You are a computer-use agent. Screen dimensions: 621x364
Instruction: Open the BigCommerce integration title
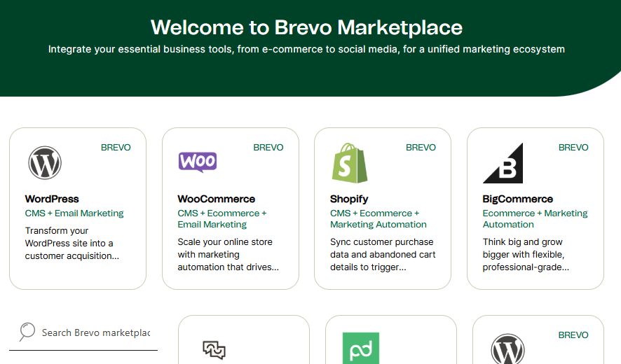(x=518, y=199)
